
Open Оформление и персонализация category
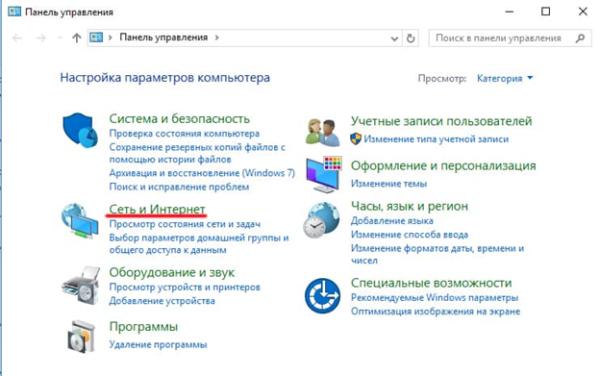click(443, 166)
